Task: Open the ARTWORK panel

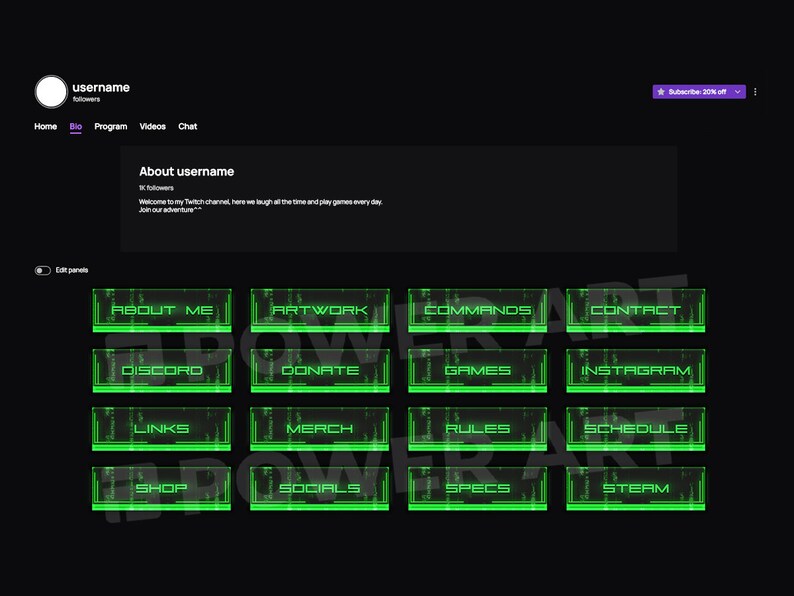Action: tap(320, 310)
